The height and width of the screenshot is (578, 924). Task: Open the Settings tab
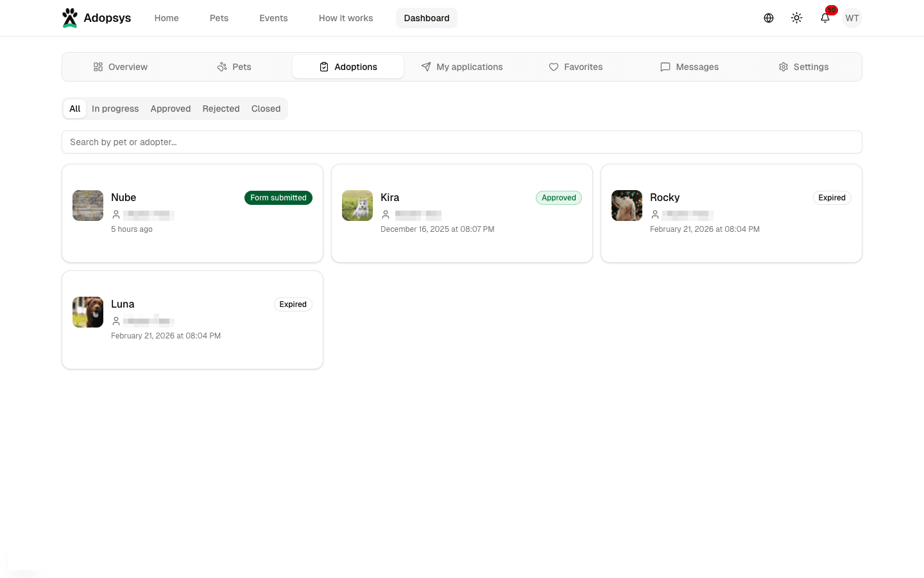803,67
